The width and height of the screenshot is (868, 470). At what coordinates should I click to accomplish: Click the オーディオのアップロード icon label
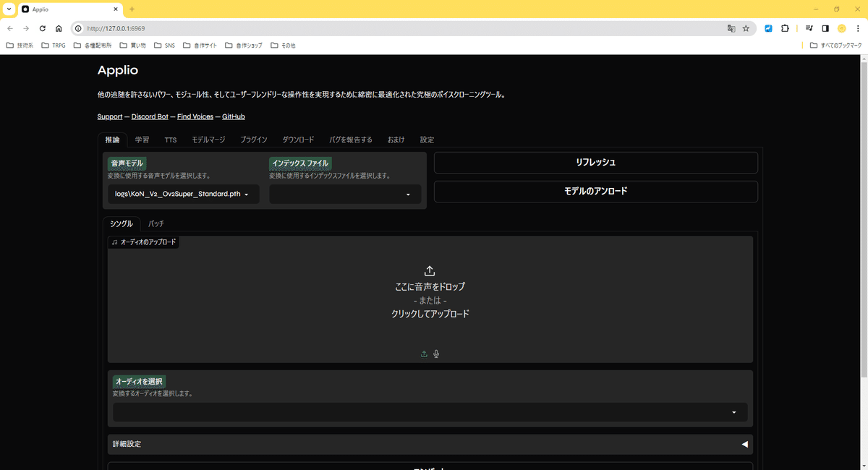click(144, 242)
